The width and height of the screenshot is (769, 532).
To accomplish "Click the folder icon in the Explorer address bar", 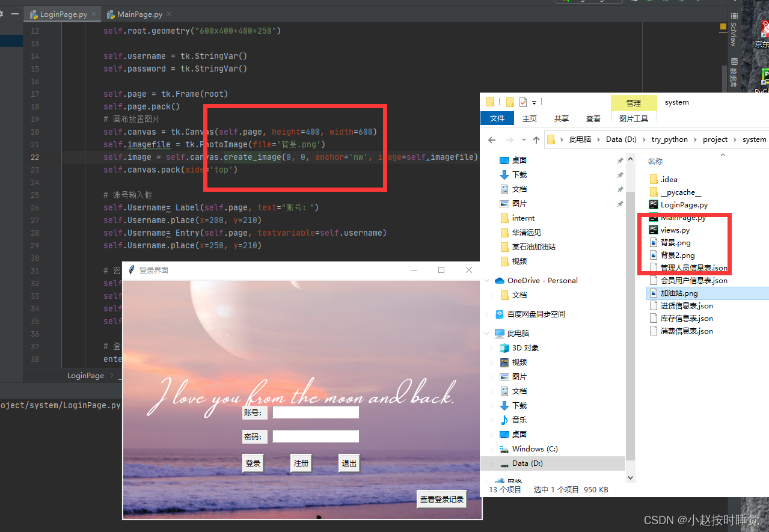I will (x=551, y=139).
